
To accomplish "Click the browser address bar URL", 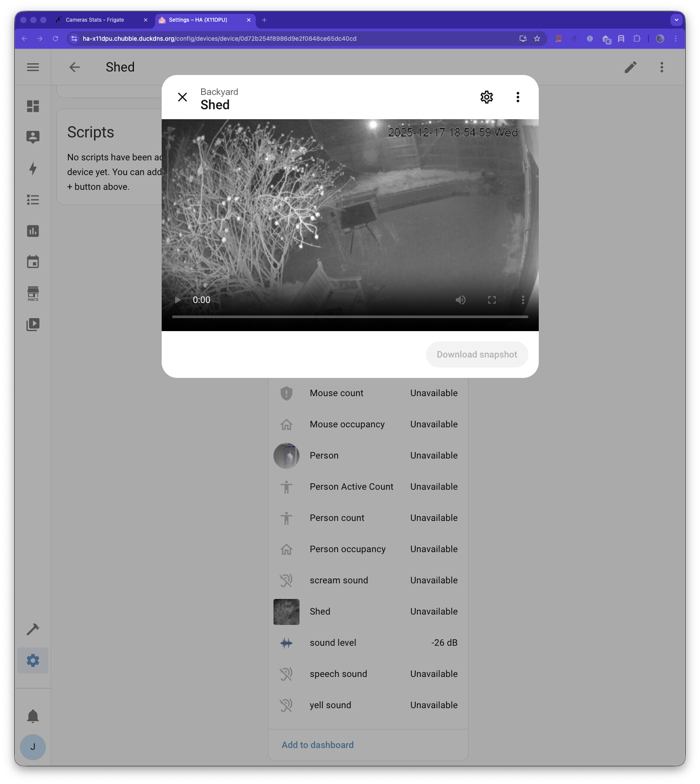I will click(219, 39).
